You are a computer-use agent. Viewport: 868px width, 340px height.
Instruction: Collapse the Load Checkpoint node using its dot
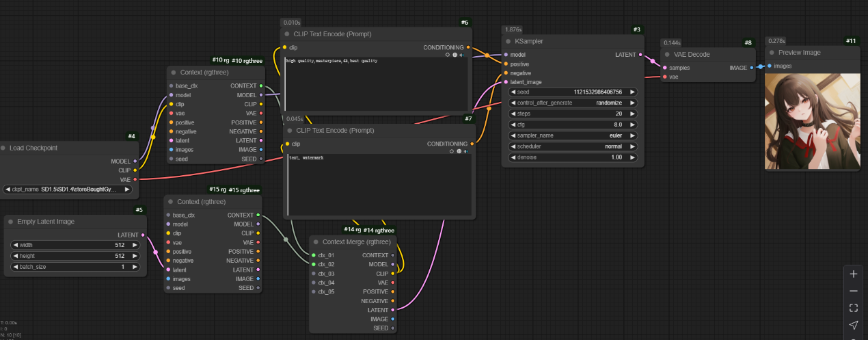coord(3,148)
